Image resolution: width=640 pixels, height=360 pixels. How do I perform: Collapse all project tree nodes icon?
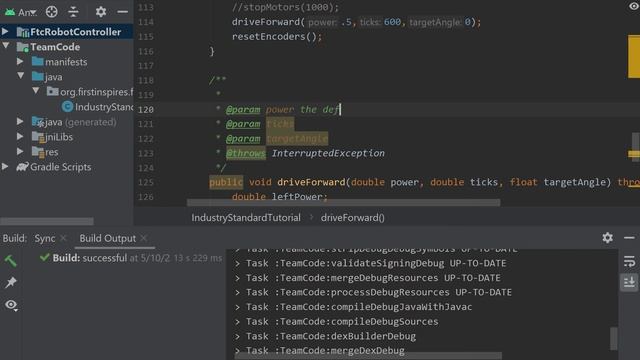click(x=73, y=12)
